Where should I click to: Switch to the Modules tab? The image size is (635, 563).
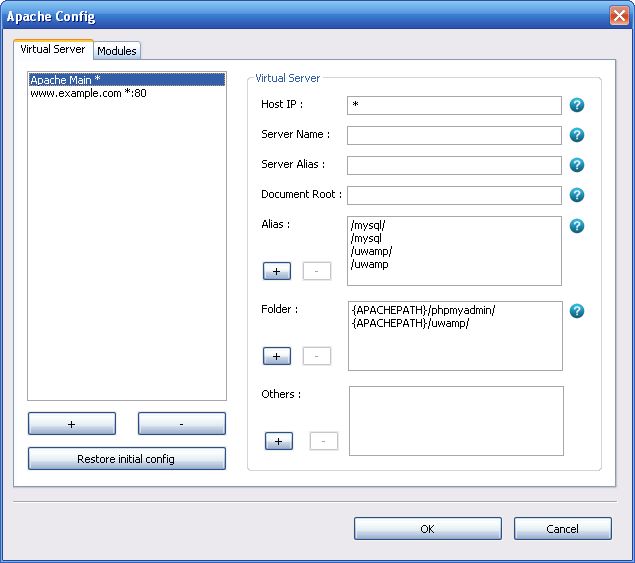117,51
